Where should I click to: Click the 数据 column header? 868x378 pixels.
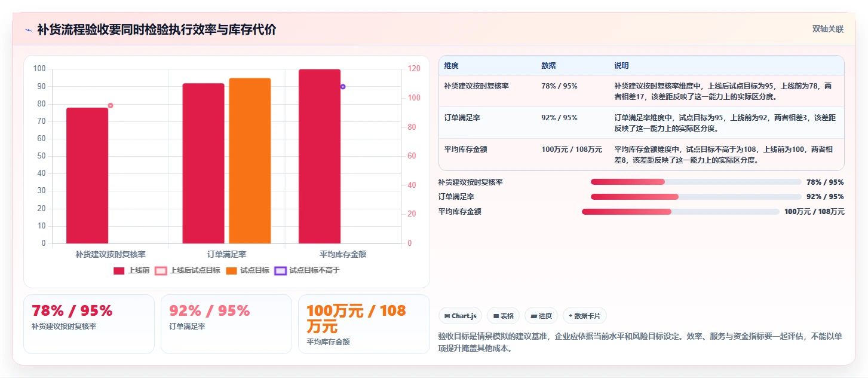(x=548, y=66)
